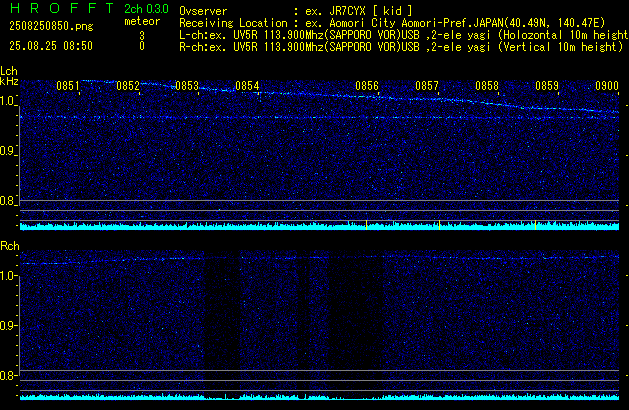Select the '2ch 0.3.0' version label
The width and height of the screenshot is (629, 410).
click(146, 8)
